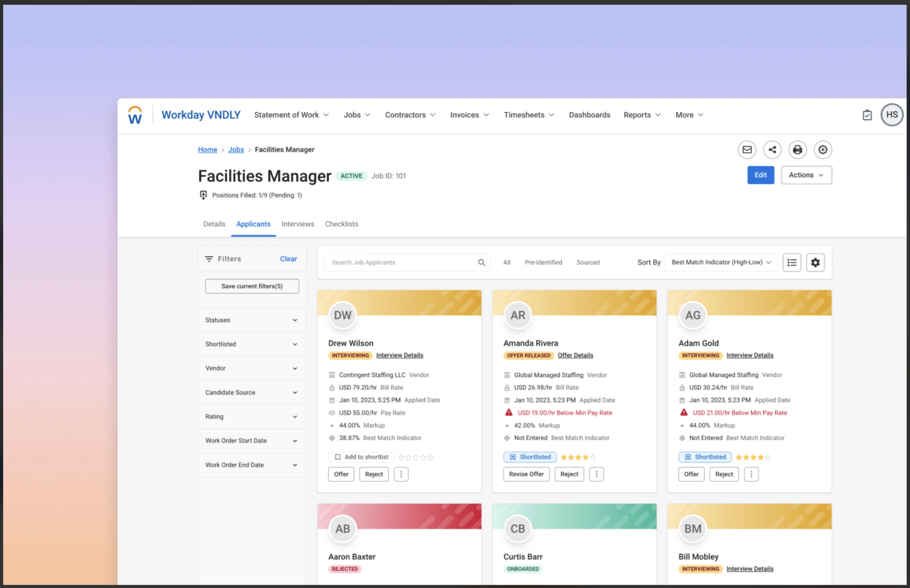910x588 pixels.
Task: Open the Contractors menu
Action: point(410,115)
